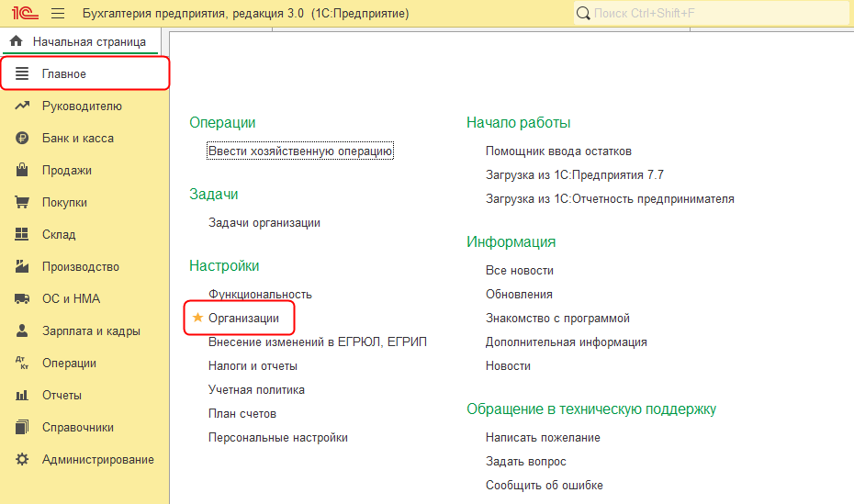Click the ОС и НМА truck icon
Image resolution: width=854 pixels, height=504 pixels.
pyautogui.click(x=22, y=298)
